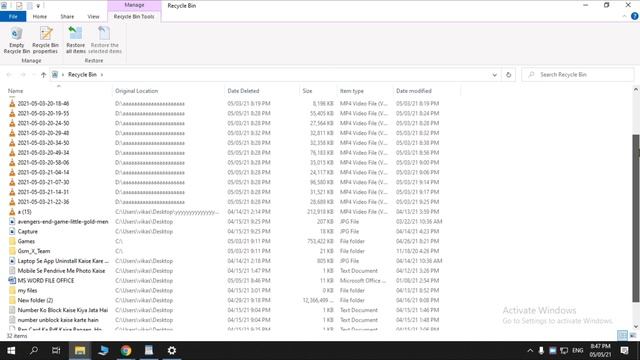Select Laptop Se App Uninstall Kaise Kare
The image size is (640, 360).
pyautogui.click(x=63, y=261)
